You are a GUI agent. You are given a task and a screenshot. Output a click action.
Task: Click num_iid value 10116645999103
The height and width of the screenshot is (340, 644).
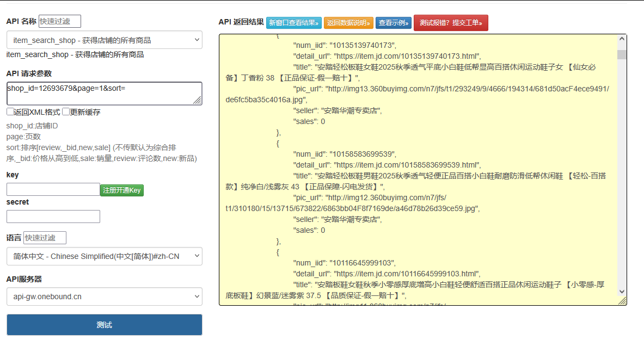363,263
